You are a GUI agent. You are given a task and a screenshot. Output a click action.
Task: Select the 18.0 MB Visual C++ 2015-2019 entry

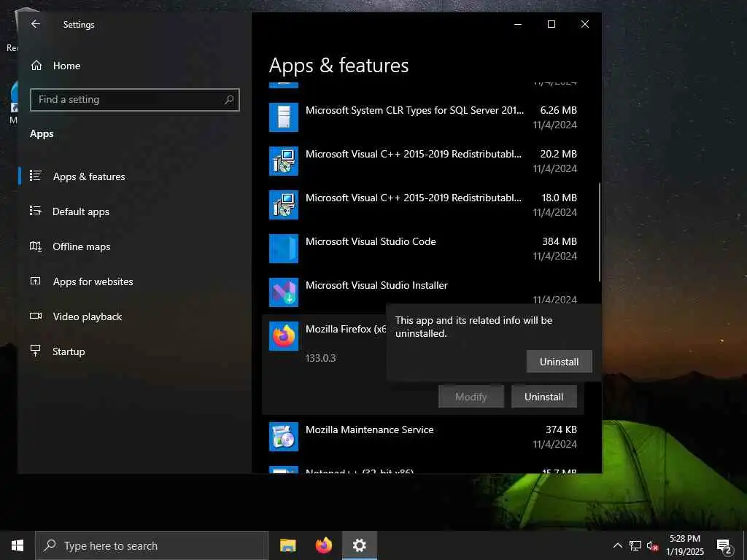click(422, 205)
